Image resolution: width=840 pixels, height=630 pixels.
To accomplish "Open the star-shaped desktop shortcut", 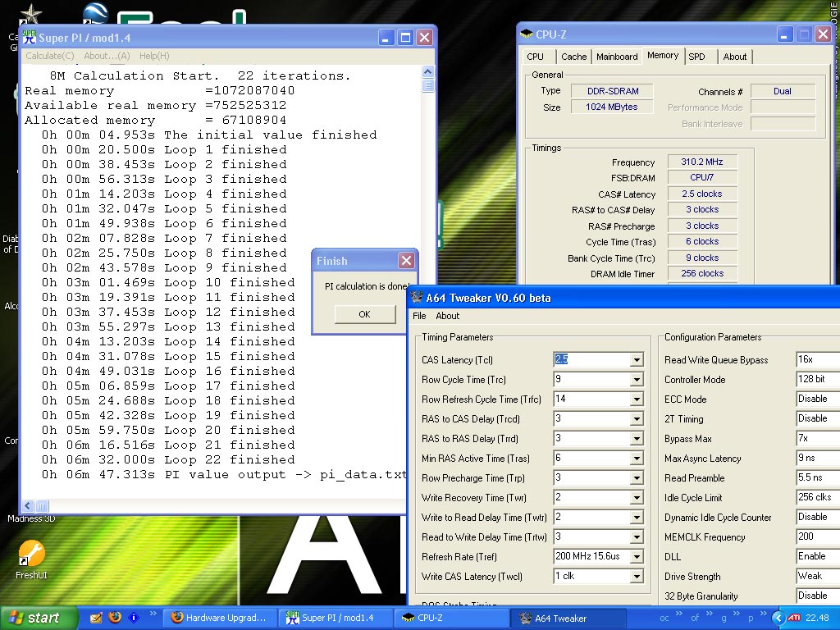I will (30, 15).
